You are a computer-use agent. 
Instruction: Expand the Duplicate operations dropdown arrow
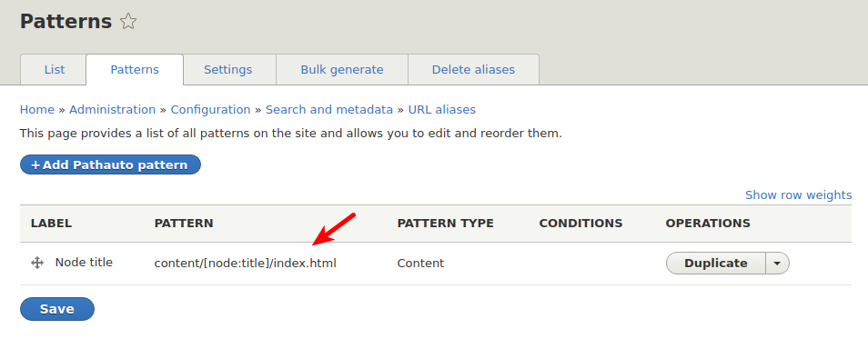click(777, 264)
